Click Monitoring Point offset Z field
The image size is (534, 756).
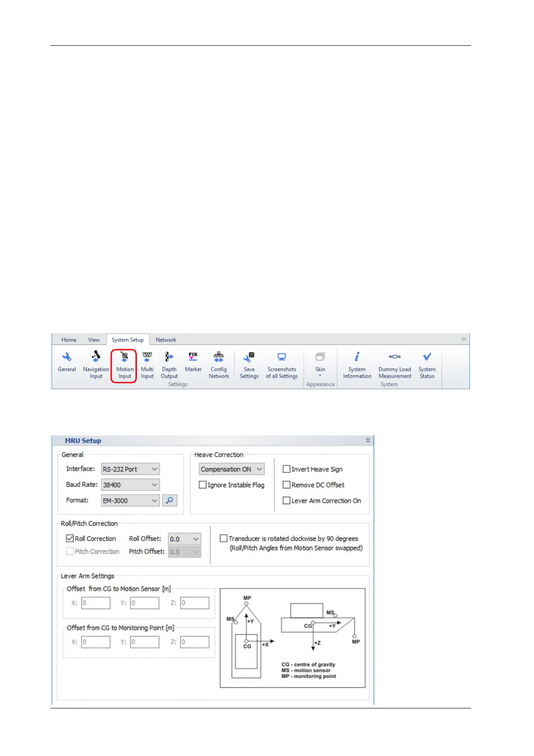tap(195, 642)
